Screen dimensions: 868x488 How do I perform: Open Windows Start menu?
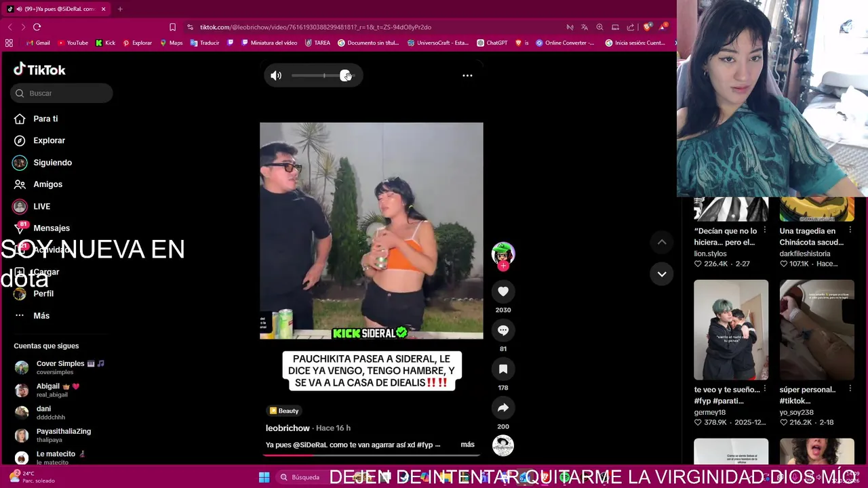click(264, 477)
